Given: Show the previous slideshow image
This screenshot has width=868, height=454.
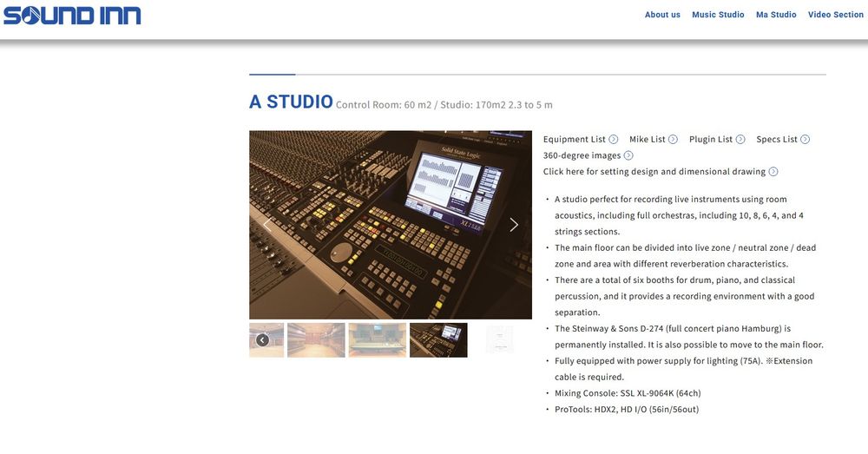Looking at the screenshot, I should coord(267,225).
